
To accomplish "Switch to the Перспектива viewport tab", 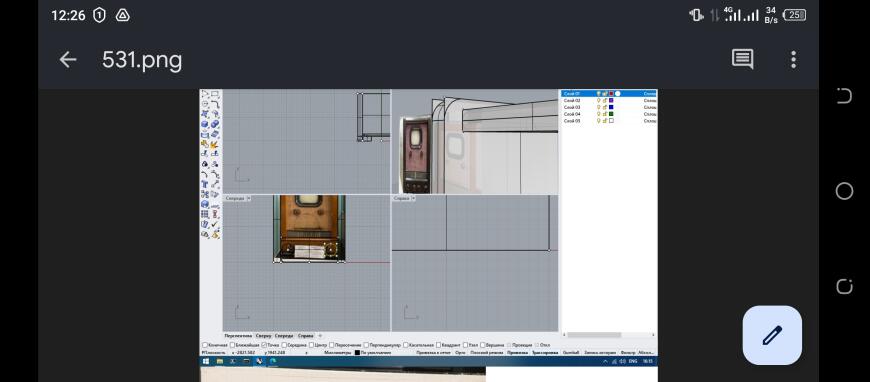I will (239, 336).
